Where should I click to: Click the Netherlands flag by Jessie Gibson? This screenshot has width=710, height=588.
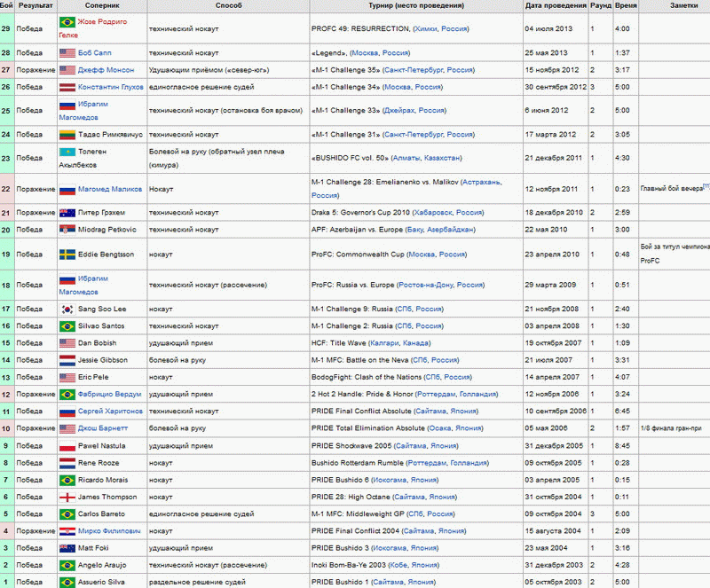point(67,360)
